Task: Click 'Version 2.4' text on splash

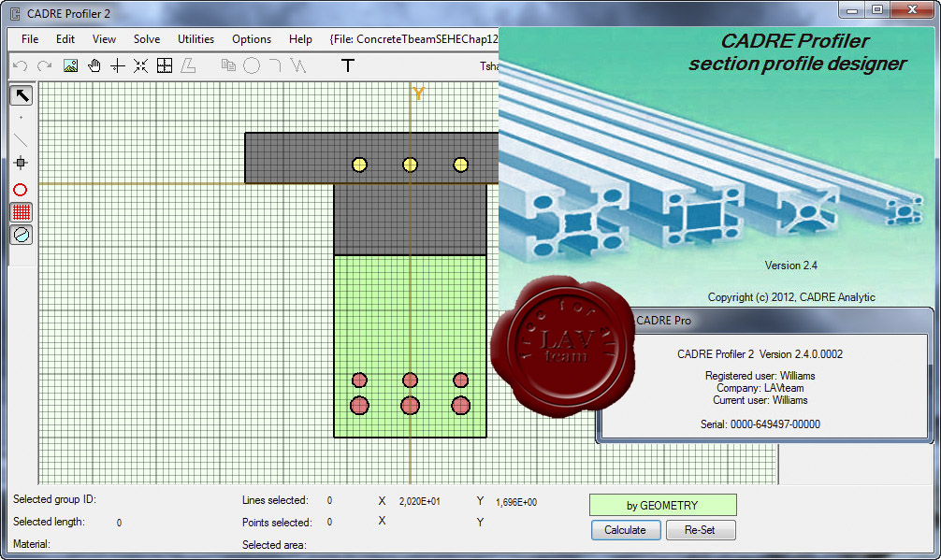Action: point(790,265)
